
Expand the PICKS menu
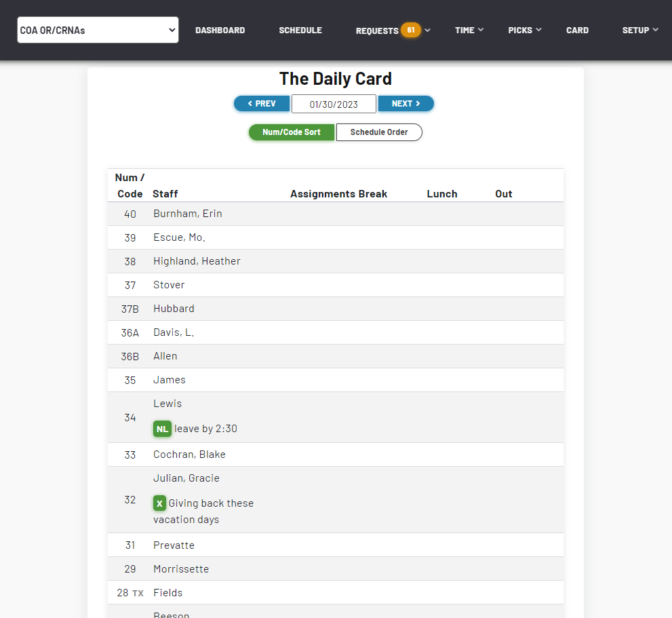coord(524,30)
